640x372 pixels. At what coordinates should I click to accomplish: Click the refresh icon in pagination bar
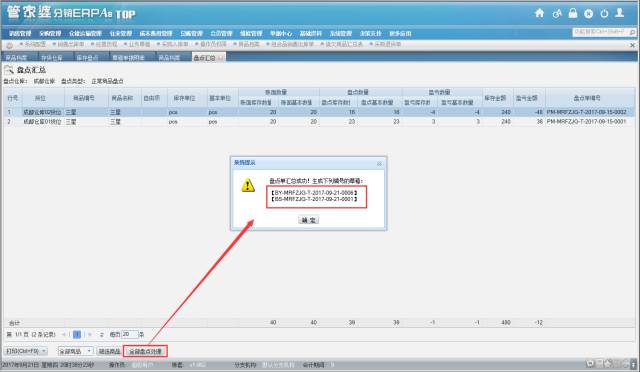pos(102,334)
